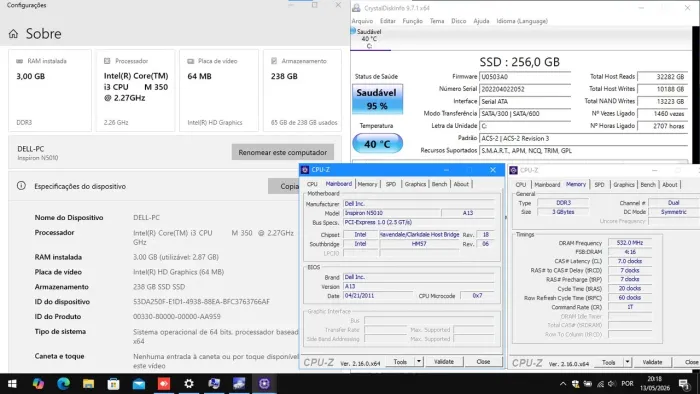700x394 pixels.
Task: Open the notification center icon
Action: pos(683,384)
